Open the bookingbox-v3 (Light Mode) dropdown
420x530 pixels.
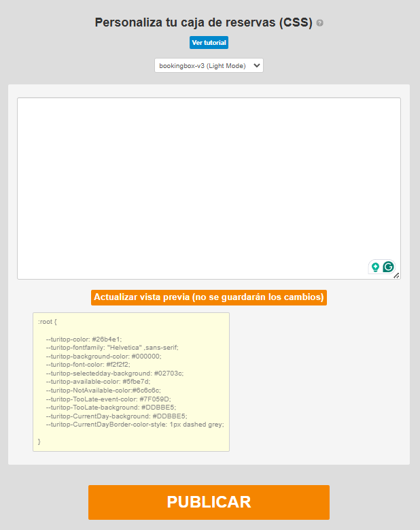[209, 65]
